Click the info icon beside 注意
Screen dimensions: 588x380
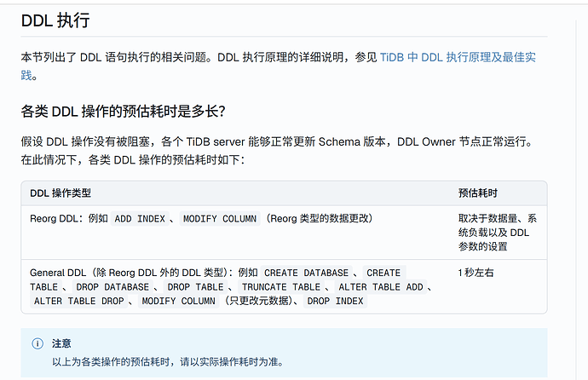click(x=37, y=343)
